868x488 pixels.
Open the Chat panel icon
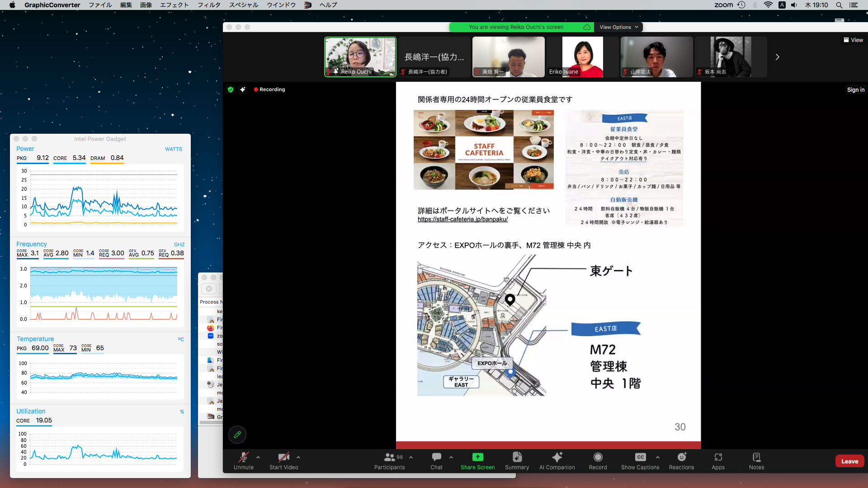pyautogui.click(x=436, y=457)
